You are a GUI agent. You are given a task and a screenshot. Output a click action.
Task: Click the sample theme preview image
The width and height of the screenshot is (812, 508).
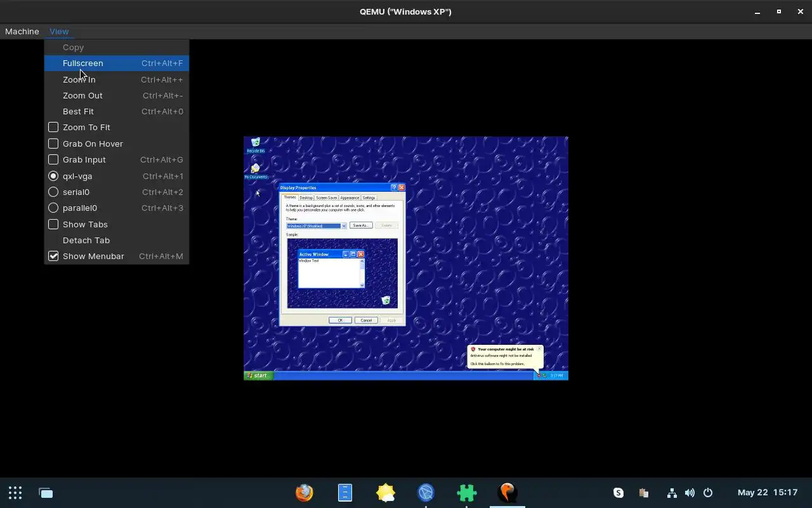tap(343, 273)
